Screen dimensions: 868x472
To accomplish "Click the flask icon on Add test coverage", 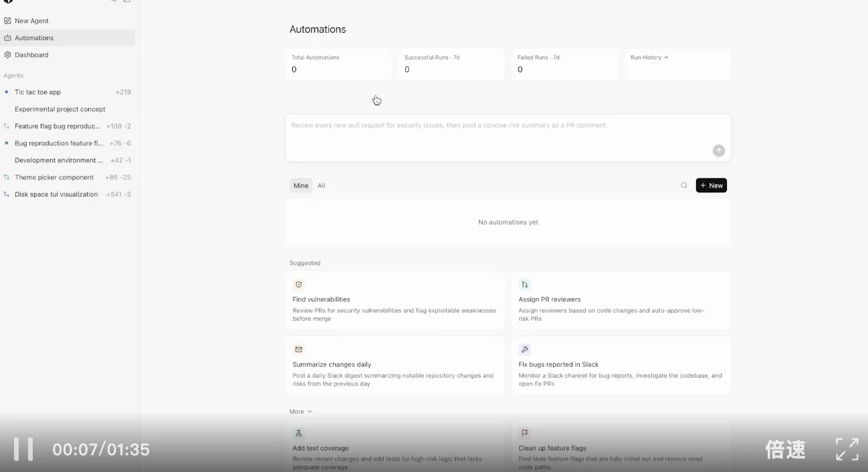I will click(x=298, y=432).
